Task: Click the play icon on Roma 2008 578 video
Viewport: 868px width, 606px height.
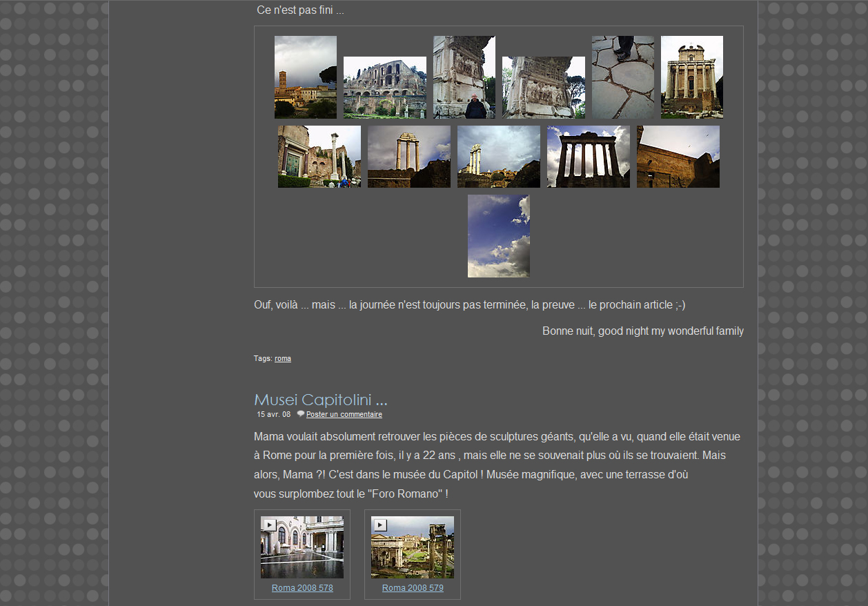Action: pos(270,525)
